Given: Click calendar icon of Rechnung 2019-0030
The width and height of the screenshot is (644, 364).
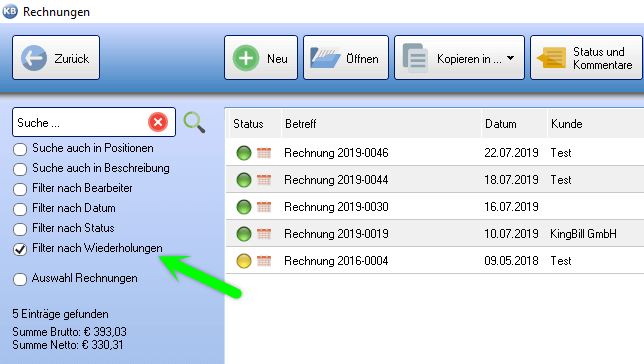Looking at the screenshot, I should click(x=264, y=207).
